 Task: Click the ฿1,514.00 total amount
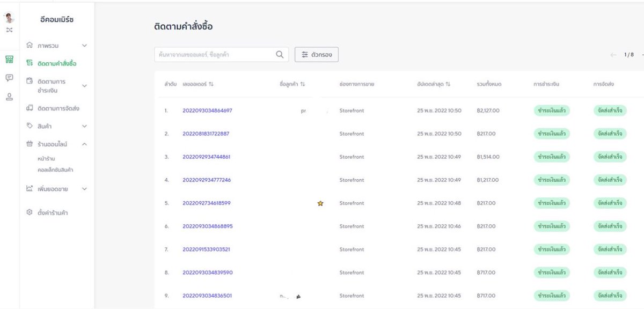(488, 157)
